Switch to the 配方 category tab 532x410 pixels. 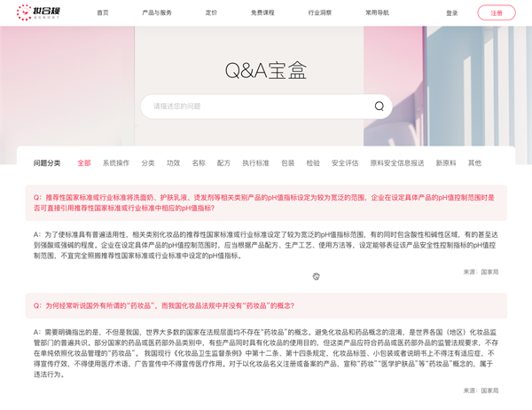(x=223, y=163)
